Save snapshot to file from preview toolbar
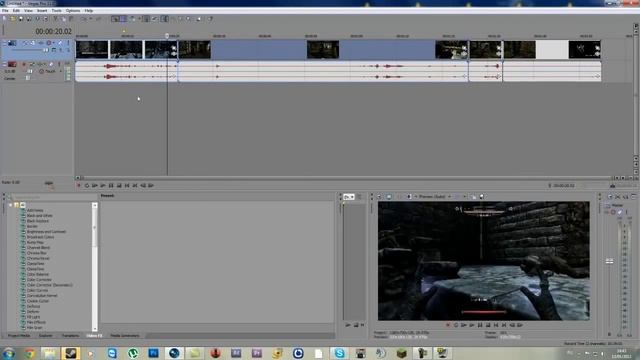The width and height of the screenshot is (640, 360). (x=482, y=197)
